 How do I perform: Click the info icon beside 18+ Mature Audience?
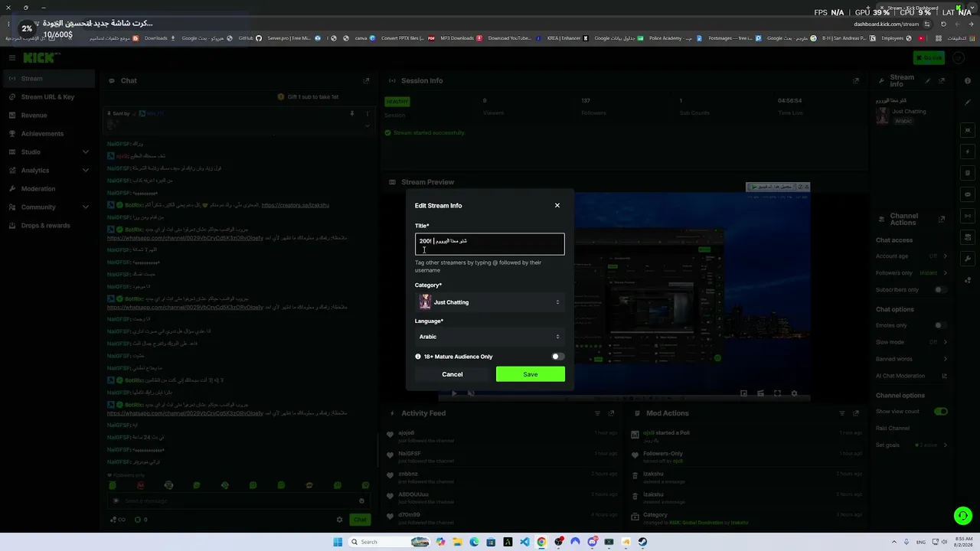click(x=418, y=357)
